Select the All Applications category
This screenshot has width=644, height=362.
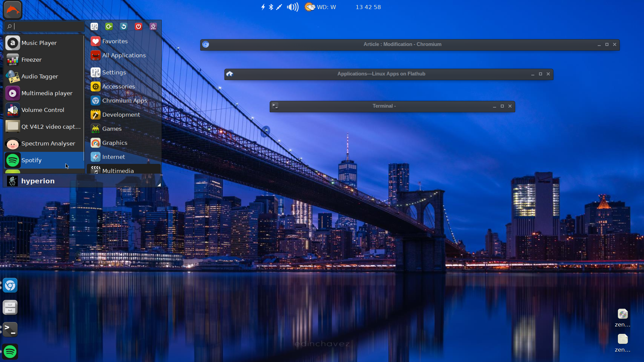point(124,55)
